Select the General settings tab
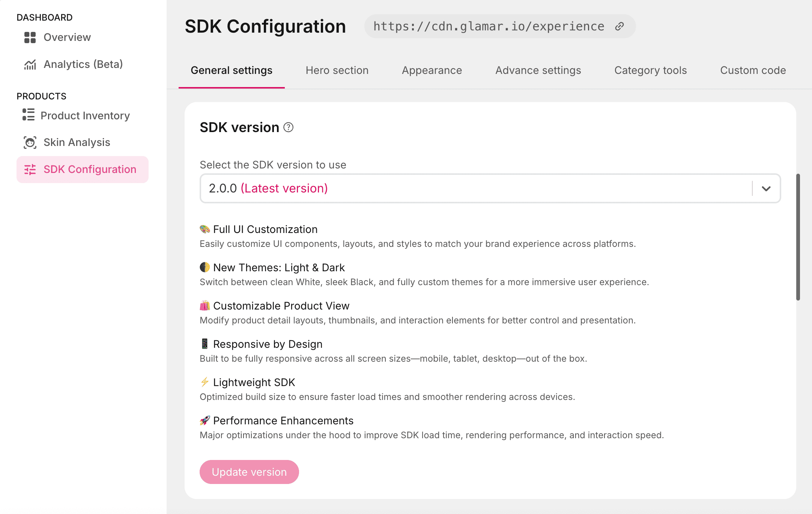812x514 pixels. click(232, 71)
